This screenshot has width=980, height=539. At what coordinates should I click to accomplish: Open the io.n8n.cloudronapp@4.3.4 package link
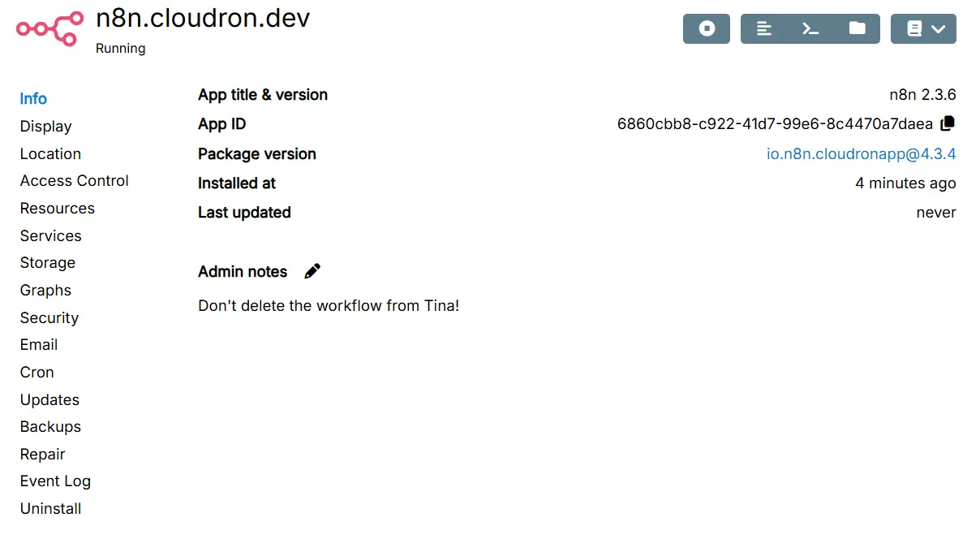861,153
